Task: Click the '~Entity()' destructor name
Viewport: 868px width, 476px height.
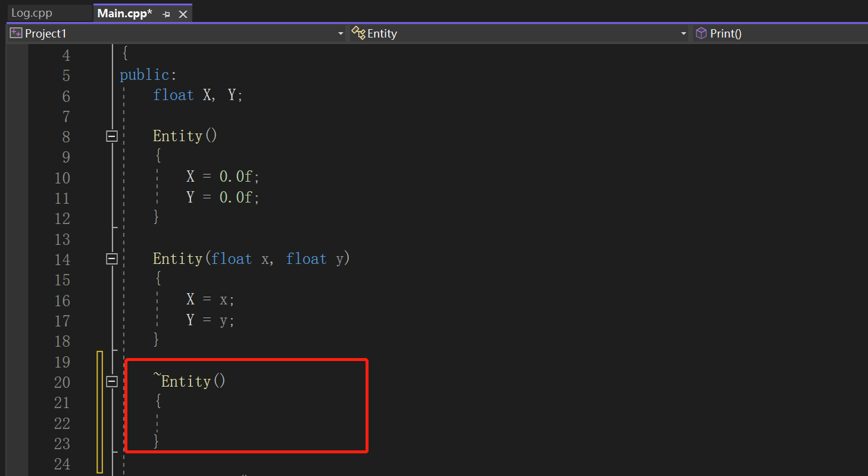Action: 189,381
